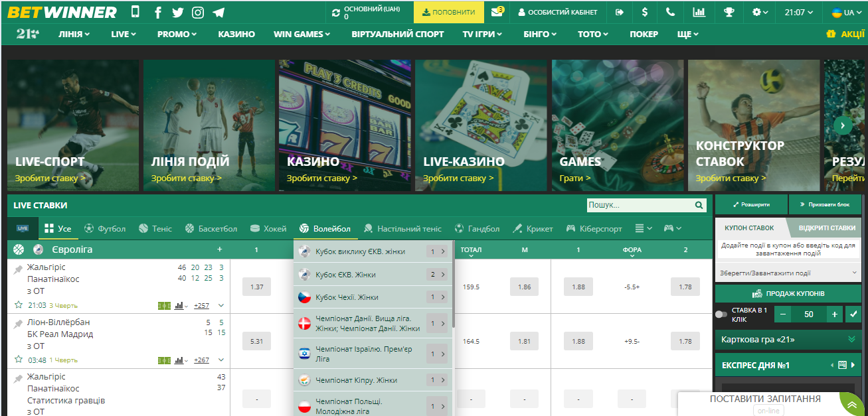Click the LIVE TV screen icon
The image size is (868, 416).
(23, 228)
